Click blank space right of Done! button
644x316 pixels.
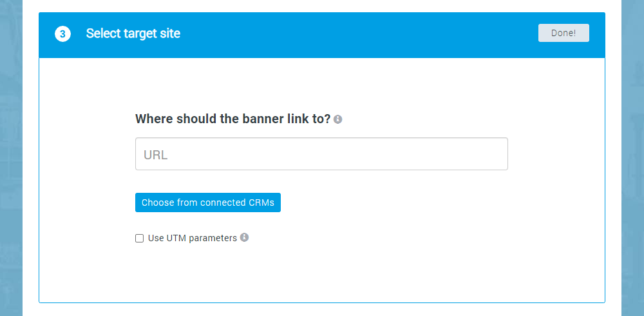pyautogui.click(x=597, y=34)
